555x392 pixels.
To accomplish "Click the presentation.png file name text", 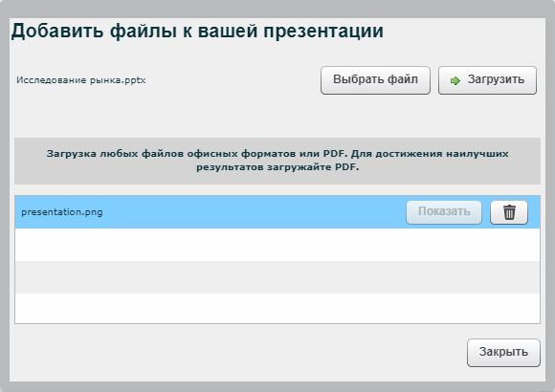I will (x=62, y=212).
